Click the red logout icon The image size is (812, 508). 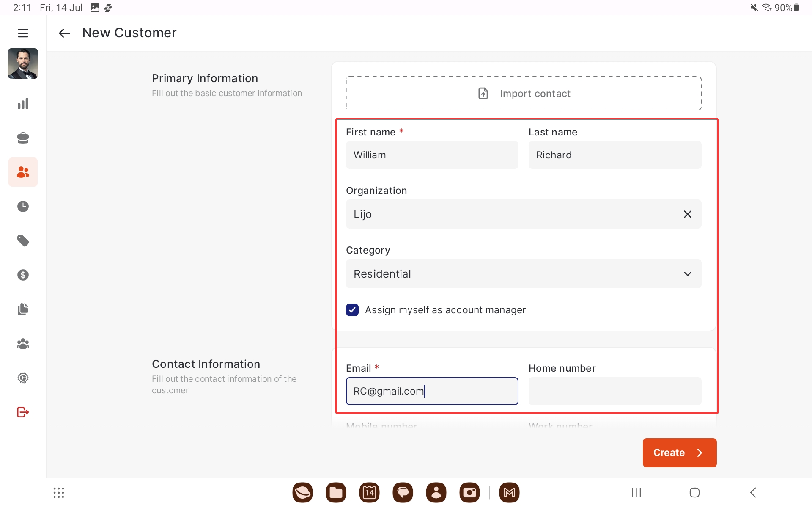tap(23, 412)
